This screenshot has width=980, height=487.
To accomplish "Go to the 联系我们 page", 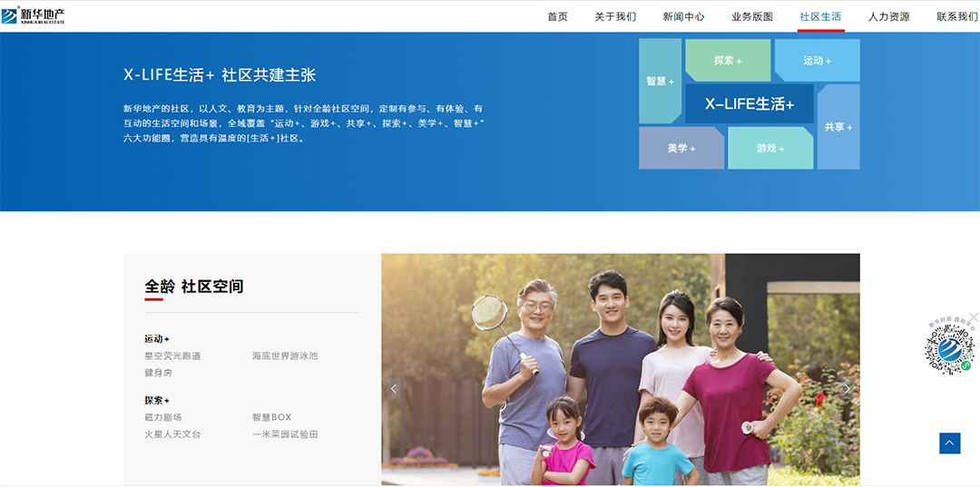I will tap(957, 17).
